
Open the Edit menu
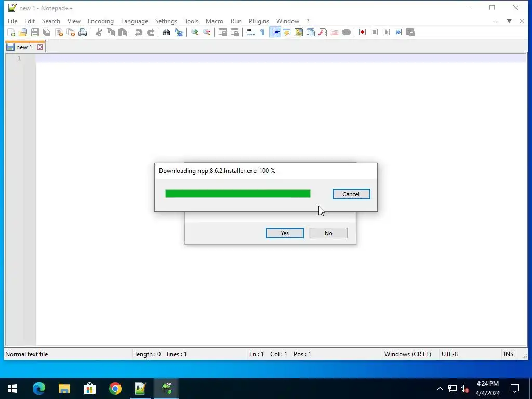pyautogui.click(x=30, y=21)
